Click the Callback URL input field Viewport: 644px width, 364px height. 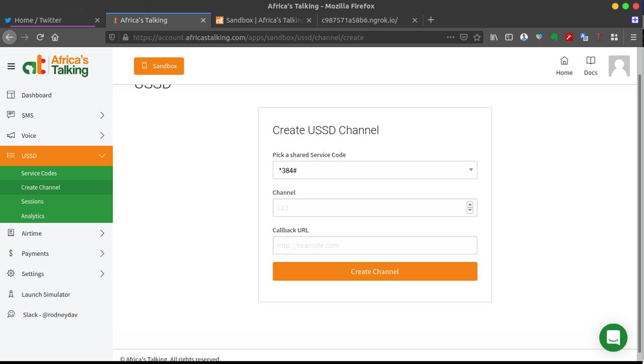(x=375, y=245)
